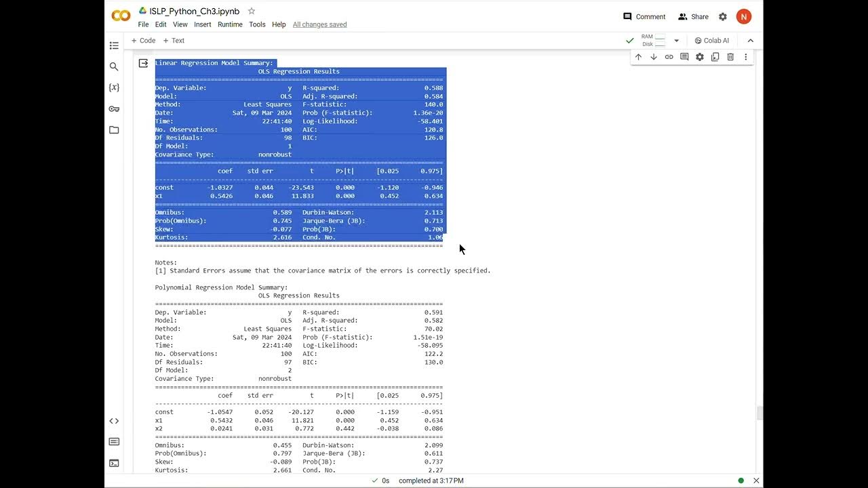The image size is (868, 488).
Task: Click the polynomial F-statistic value 70.02
Action: point(433,329)
